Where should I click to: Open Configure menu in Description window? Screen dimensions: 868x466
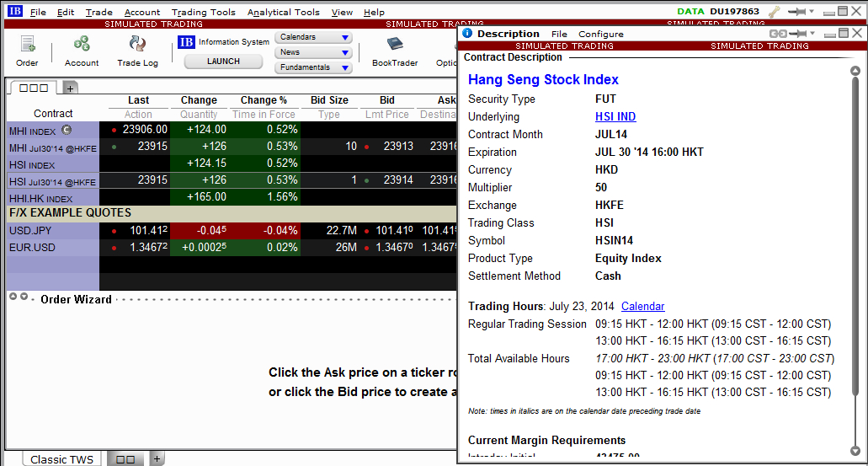pyautogui.click(x=601, y=34)
